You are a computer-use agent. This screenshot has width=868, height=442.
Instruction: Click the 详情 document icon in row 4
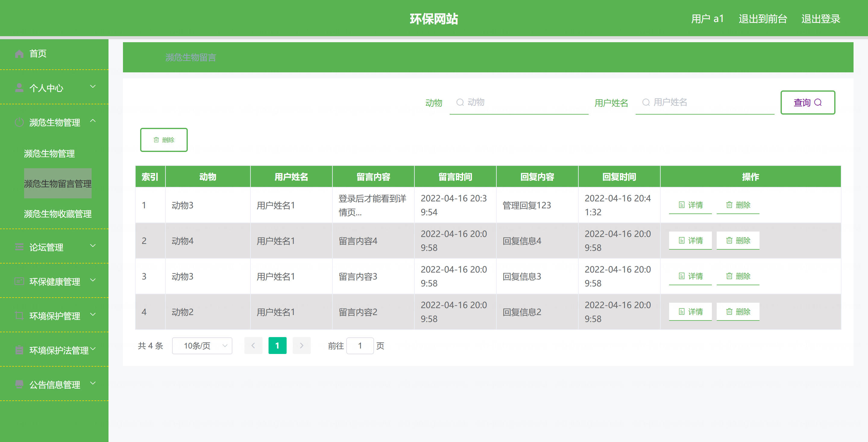pos(681,312)
